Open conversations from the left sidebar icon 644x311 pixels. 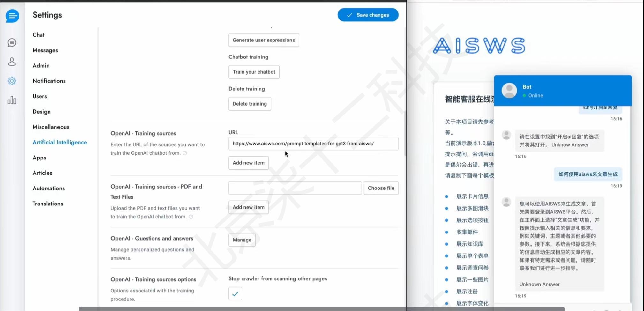tap(12, 42)
